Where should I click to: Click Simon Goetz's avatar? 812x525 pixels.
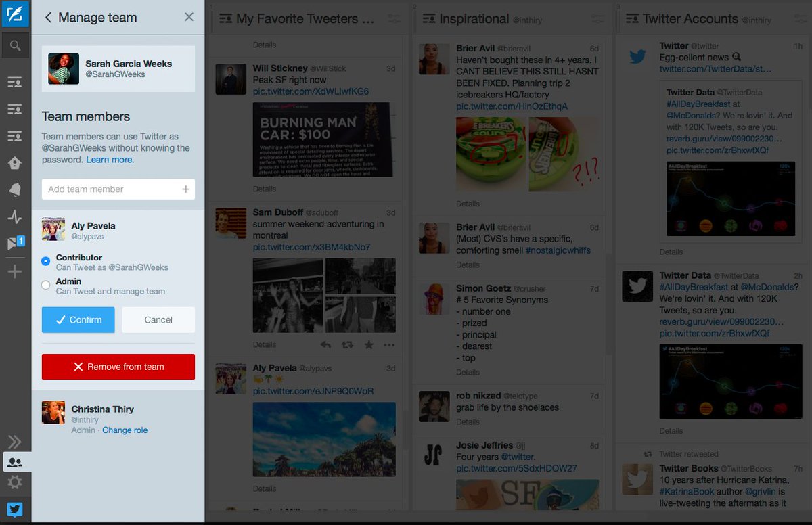click(x=434, y=298)
